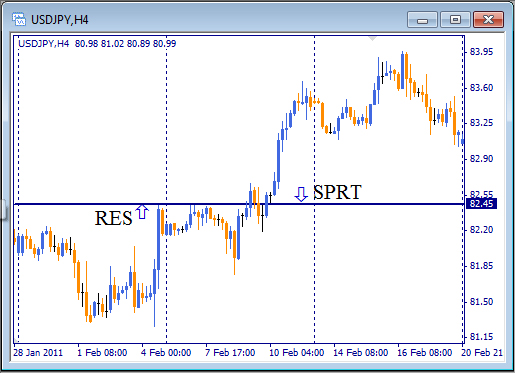Click the 10 Feb 04:00 time label
The width and height of the screenshot is (515, 373).
click(296, 353)
